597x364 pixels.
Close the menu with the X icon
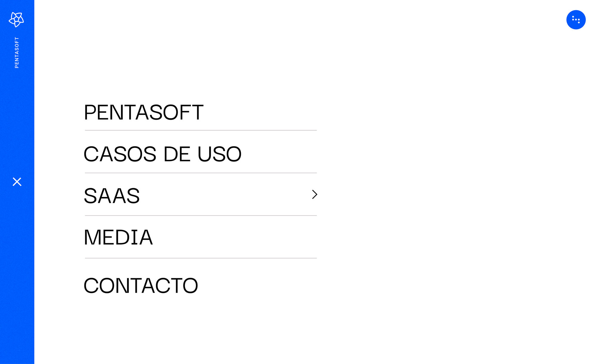tap(17, 182)
